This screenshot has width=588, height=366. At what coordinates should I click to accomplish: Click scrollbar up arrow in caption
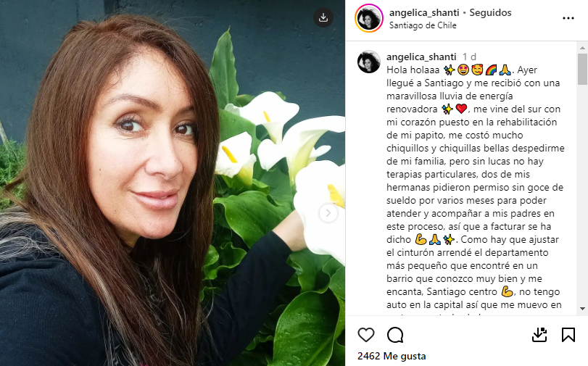tap(582, 48)
